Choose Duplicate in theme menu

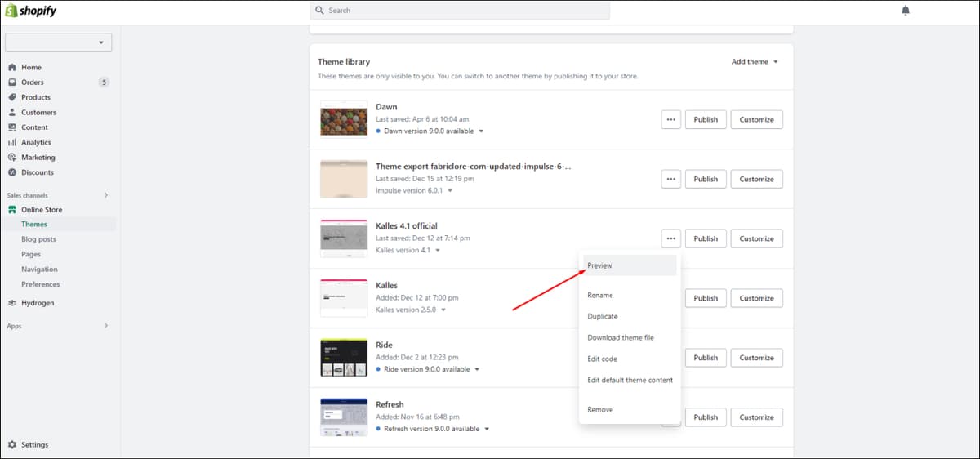[603, 316]
